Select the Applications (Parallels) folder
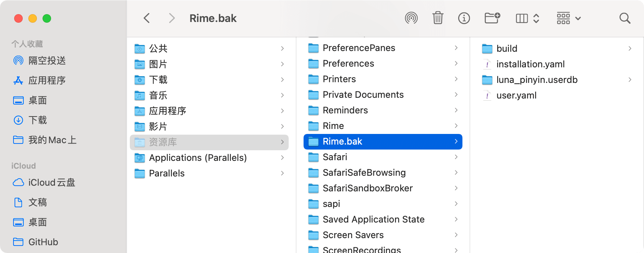This screenshot has height=253, width=644. pos(209,158)
